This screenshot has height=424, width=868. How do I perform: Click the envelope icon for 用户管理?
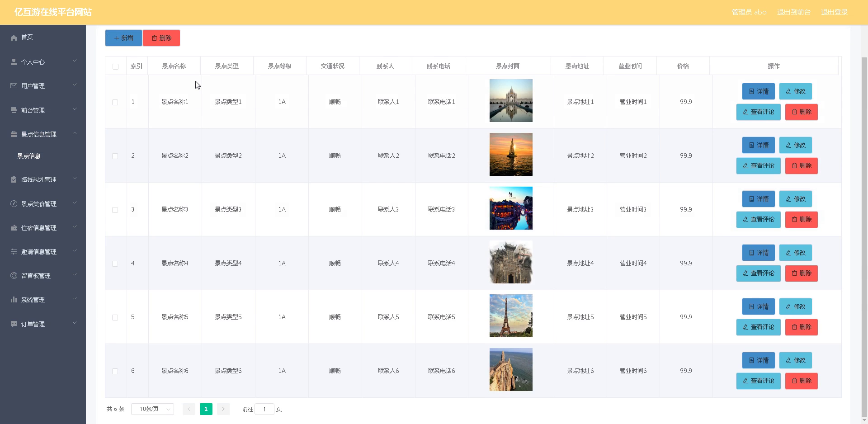[x=14, y=86]
